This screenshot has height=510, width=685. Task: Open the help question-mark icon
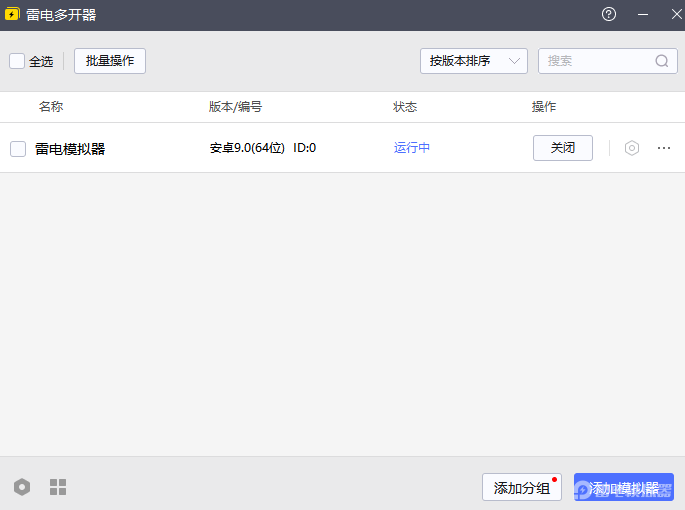click(x=609, y=14)
